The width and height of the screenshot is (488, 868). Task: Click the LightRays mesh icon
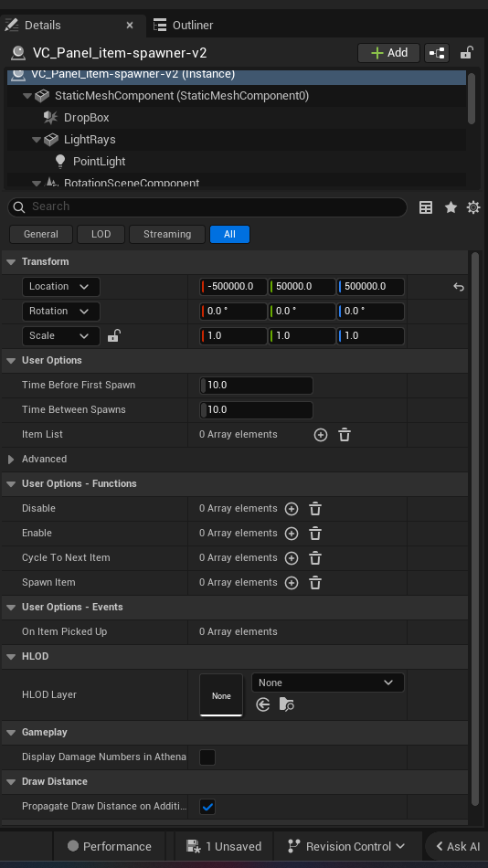[51, 140]
